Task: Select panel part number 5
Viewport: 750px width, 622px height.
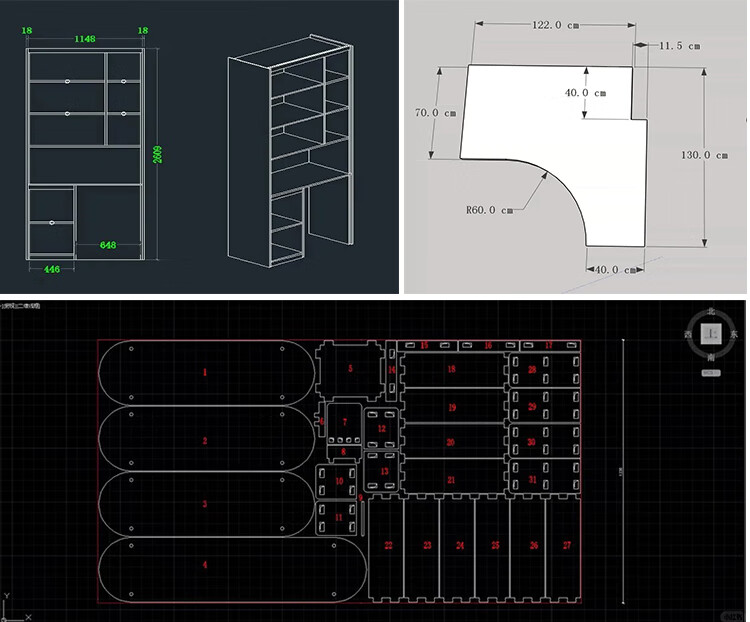Action: [351, 368]
